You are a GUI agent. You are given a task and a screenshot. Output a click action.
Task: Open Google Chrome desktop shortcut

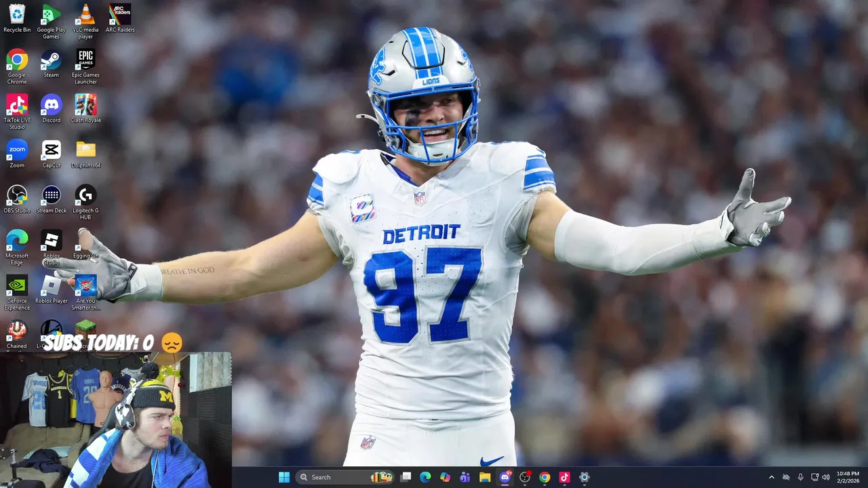[17, 67]
